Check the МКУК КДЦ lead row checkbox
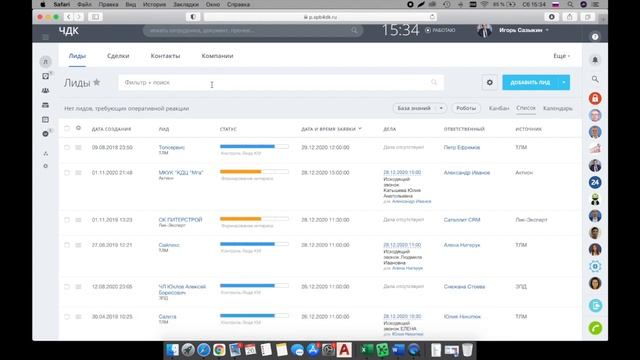 point(67,173)
